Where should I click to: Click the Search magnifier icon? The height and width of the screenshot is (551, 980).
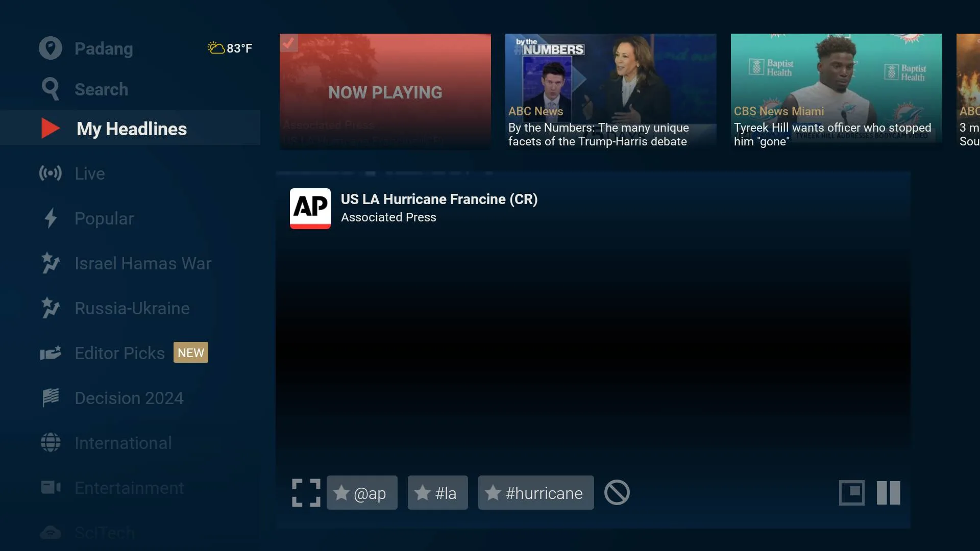[50, 89]
